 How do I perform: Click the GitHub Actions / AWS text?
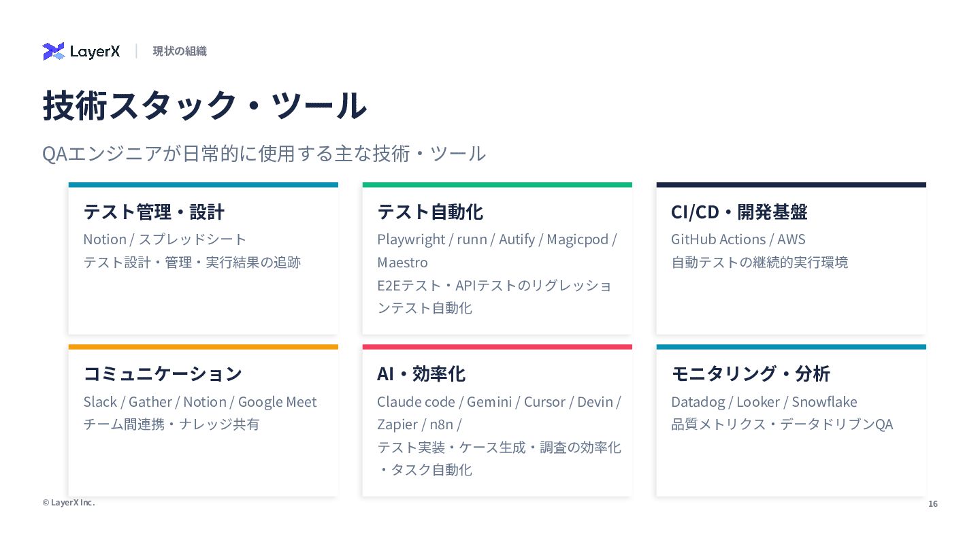[738, 239]
